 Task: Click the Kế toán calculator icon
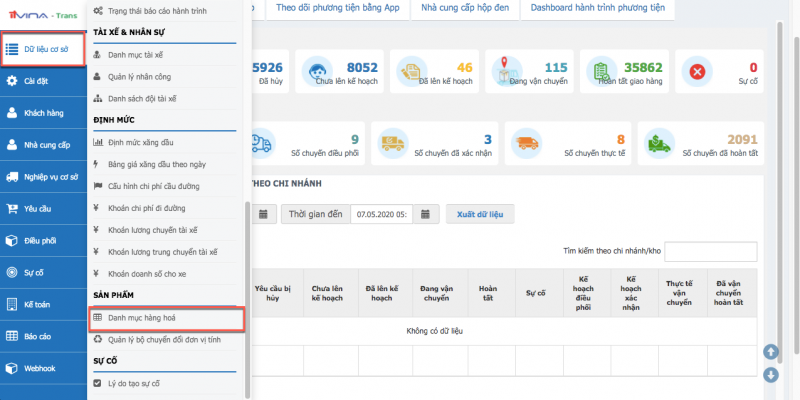coord(11,304)
